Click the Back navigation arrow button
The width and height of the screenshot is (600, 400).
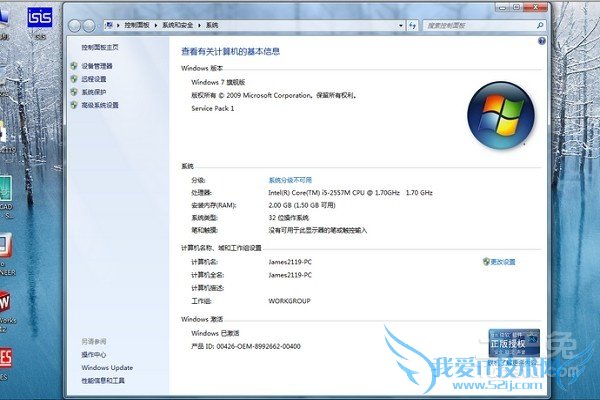coord(75,26)
